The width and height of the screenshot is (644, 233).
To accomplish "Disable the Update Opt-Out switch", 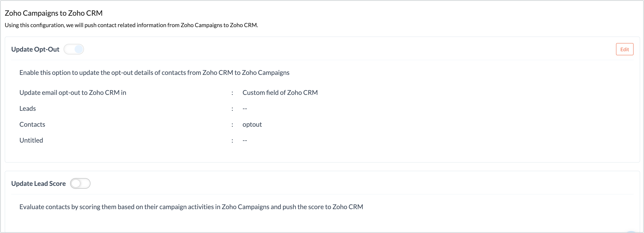I will 74,49.
